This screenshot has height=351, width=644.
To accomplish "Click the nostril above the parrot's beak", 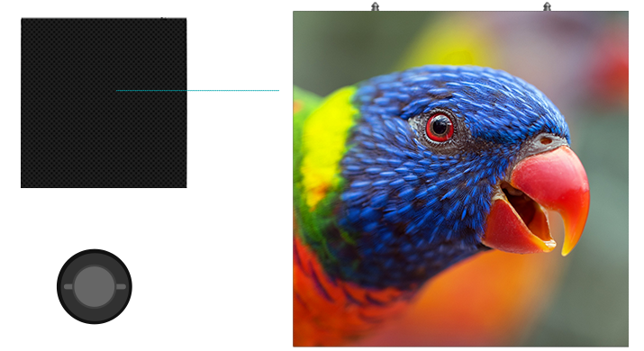I will pos(546,140).
